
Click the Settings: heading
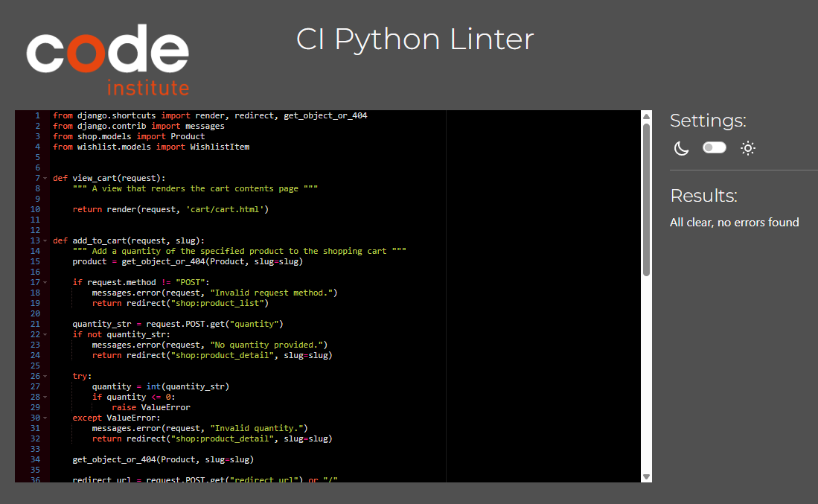[x=708, y=121]
